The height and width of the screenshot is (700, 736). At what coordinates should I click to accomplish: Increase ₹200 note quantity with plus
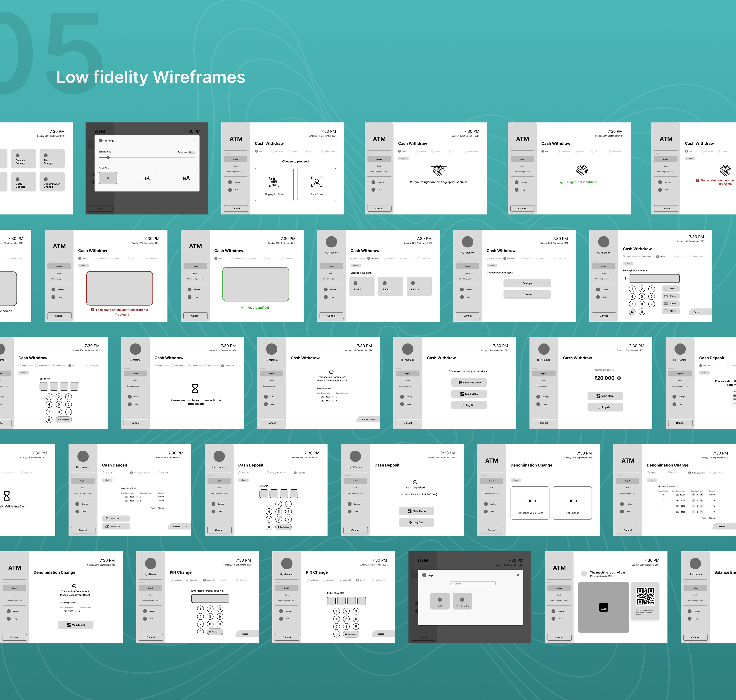pos(701,506)
